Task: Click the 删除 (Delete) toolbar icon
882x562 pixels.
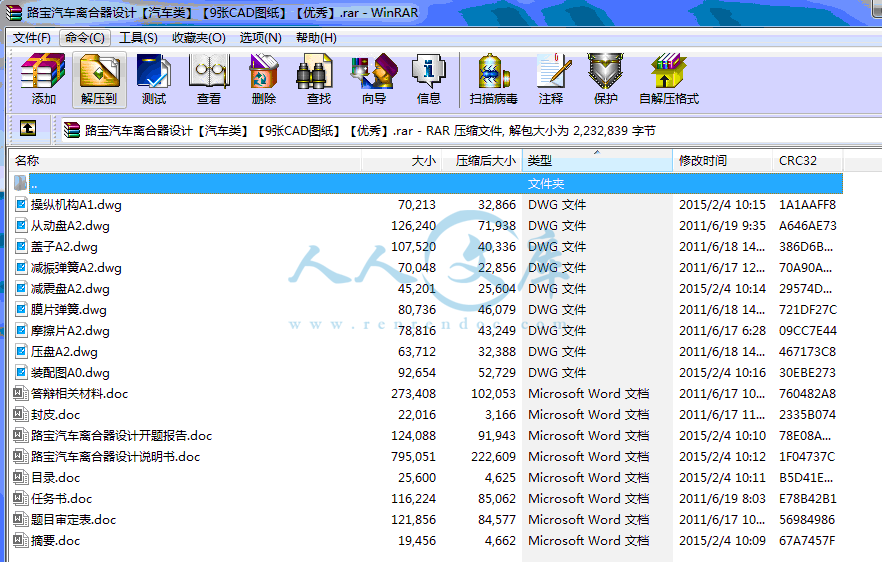Action: click(x=264, y=79)
